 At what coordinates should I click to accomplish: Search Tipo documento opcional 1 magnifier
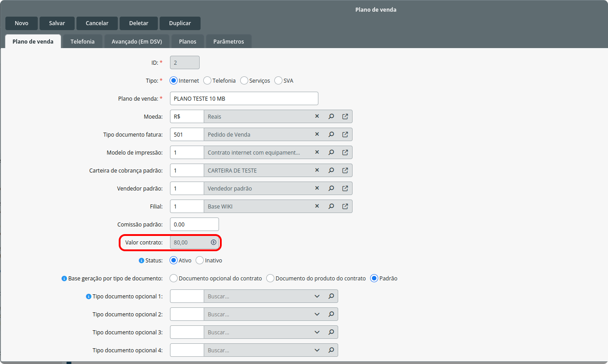[331, 296]
